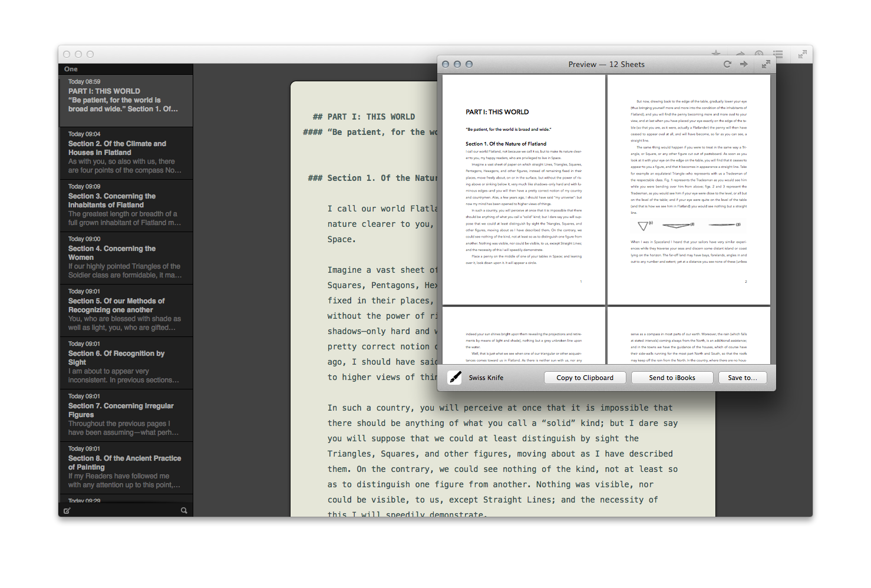Click "Section 1. Of the Nature of Flatland" in preview

506,144
